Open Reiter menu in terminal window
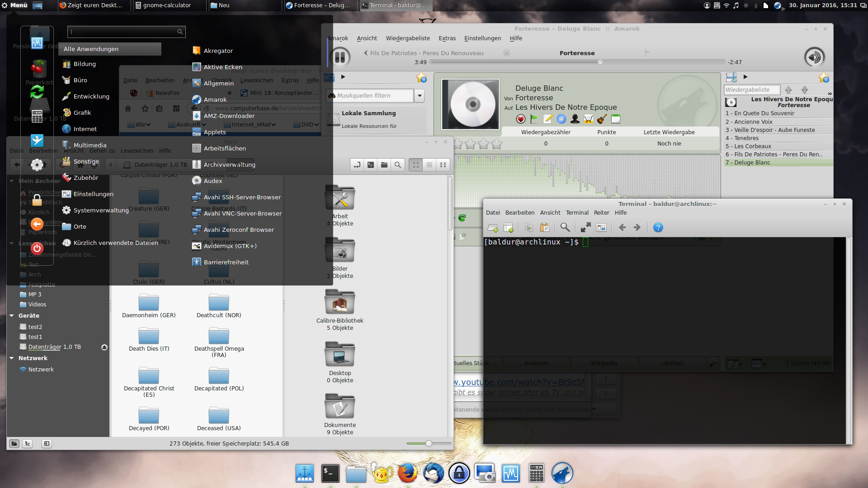The image size is (868, 488). point(601,212)
